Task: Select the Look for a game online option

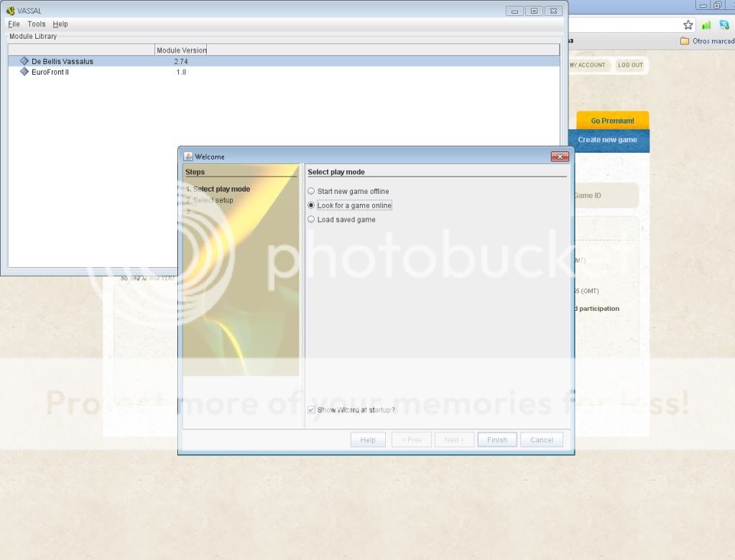Action: (350, 205)
